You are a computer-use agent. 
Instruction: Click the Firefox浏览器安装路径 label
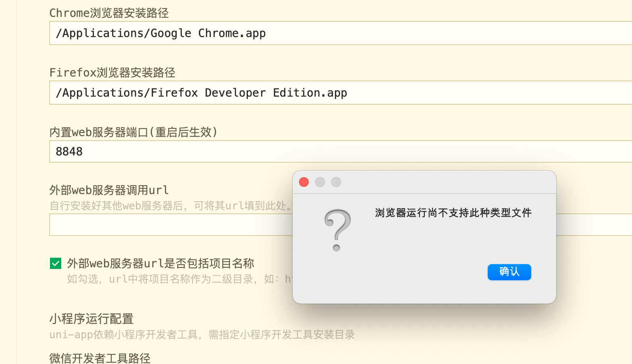point(112,72)
